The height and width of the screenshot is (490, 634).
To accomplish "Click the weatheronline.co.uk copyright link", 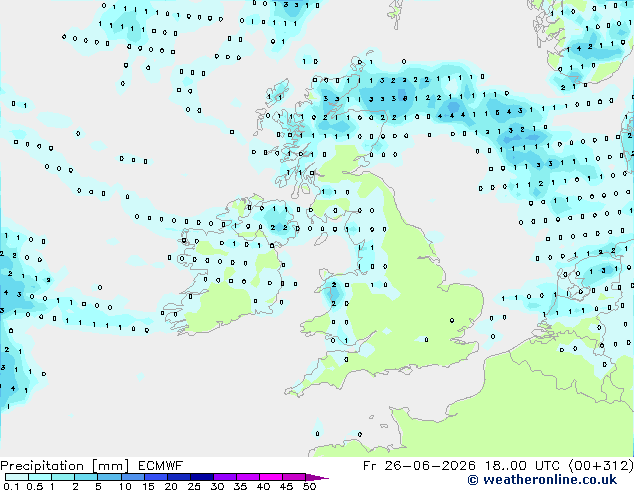I will pyautogui.click(x=542, y=480).
